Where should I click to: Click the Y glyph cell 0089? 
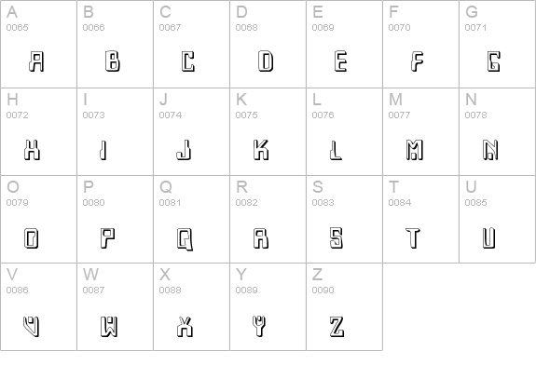click(268, 306)
